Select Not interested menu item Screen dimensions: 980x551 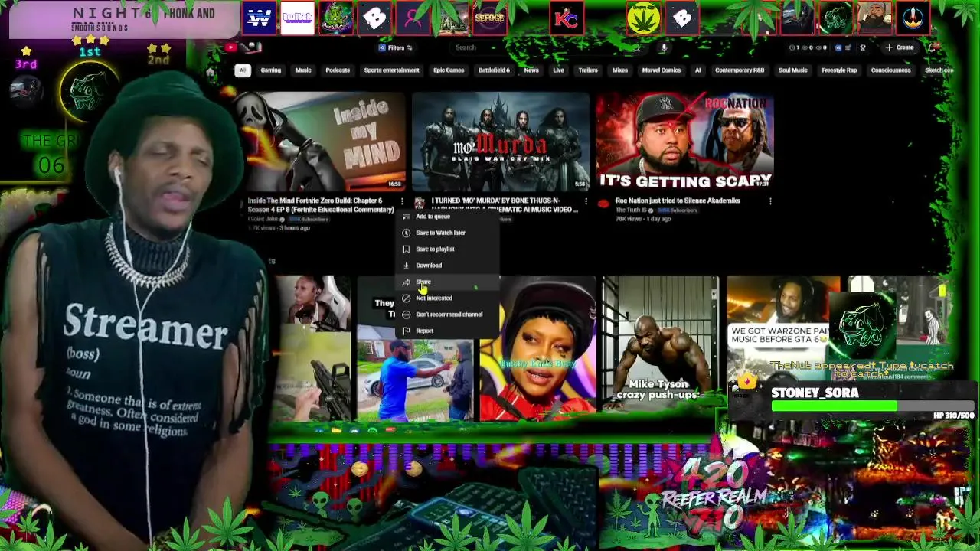(x=448, y=298)
